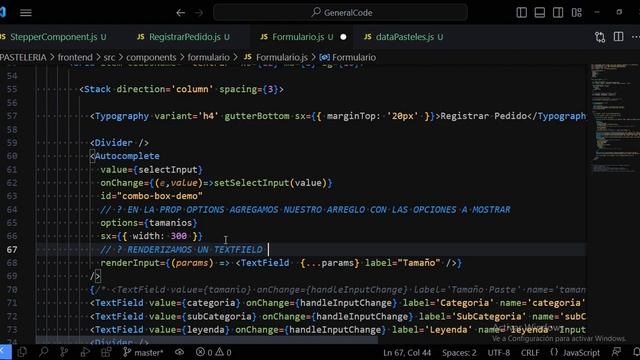This screenshot has height=360, width=640.
Task: Publish to cloud with the sync icon
Action: click(179, 352)
